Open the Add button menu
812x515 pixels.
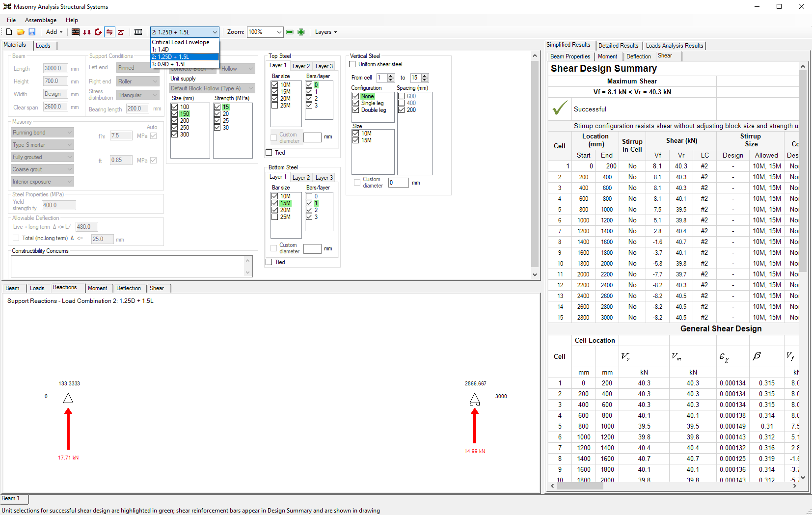(x=54, y=32)
